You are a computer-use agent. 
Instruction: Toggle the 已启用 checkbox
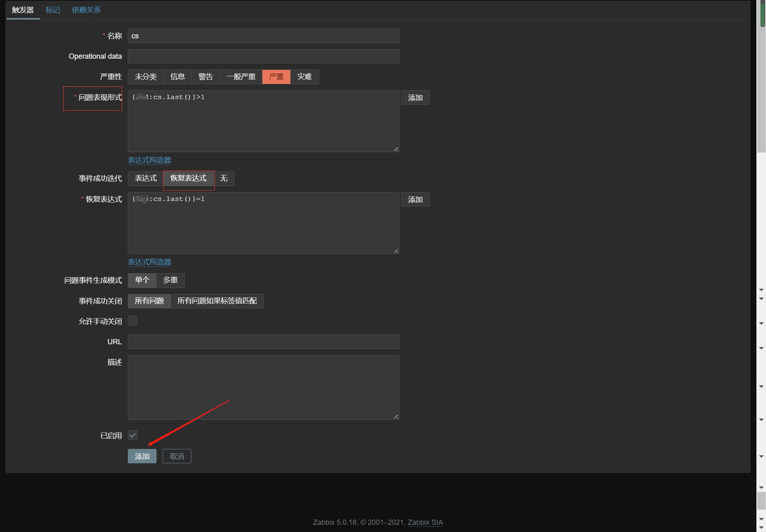[133, 435]
